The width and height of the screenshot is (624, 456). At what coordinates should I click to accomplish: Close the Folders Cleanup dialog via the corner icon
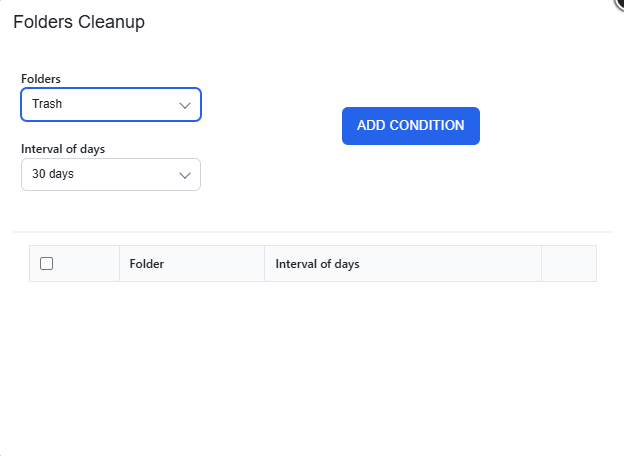click(619, 2)
